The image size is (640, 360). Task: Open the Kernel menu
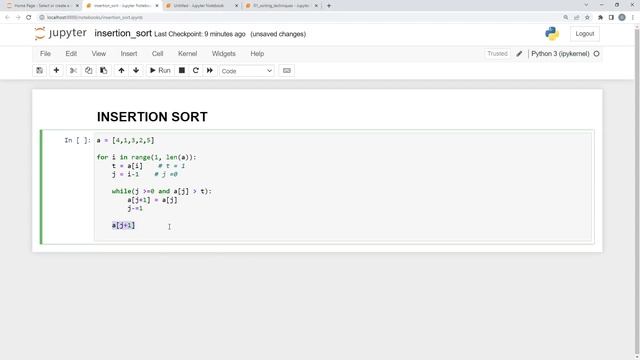187,53
